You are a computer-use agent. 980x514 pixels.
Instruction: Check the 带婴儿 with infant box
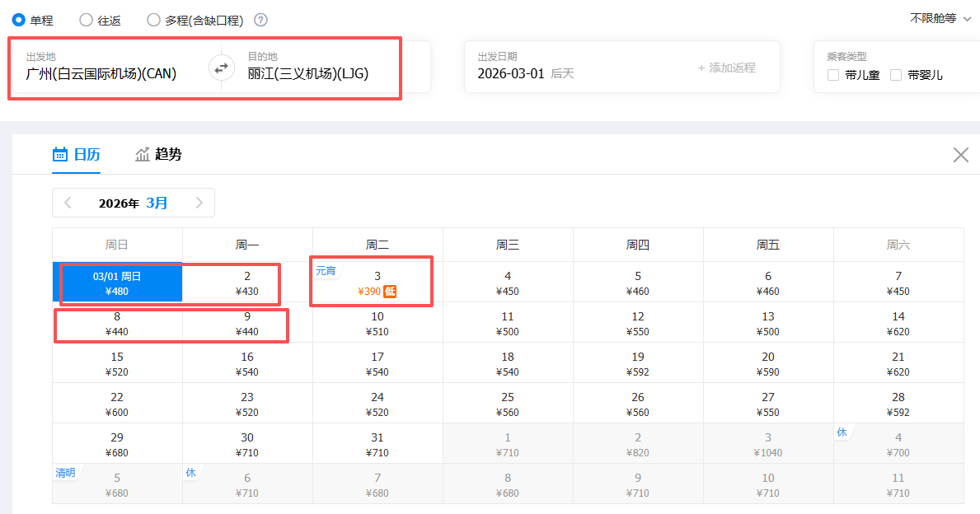tap(896, 75)
